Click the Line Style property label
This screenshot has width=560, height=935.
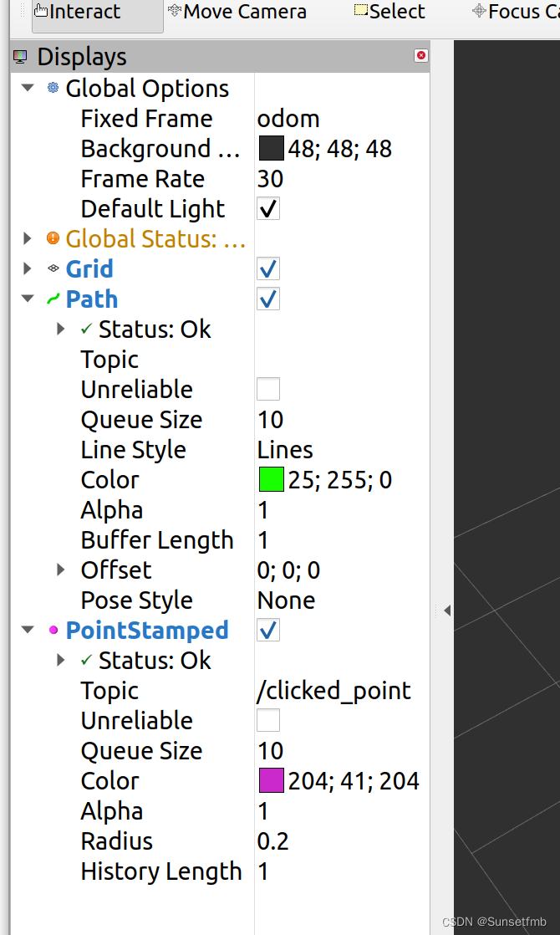tap(134, 450)
